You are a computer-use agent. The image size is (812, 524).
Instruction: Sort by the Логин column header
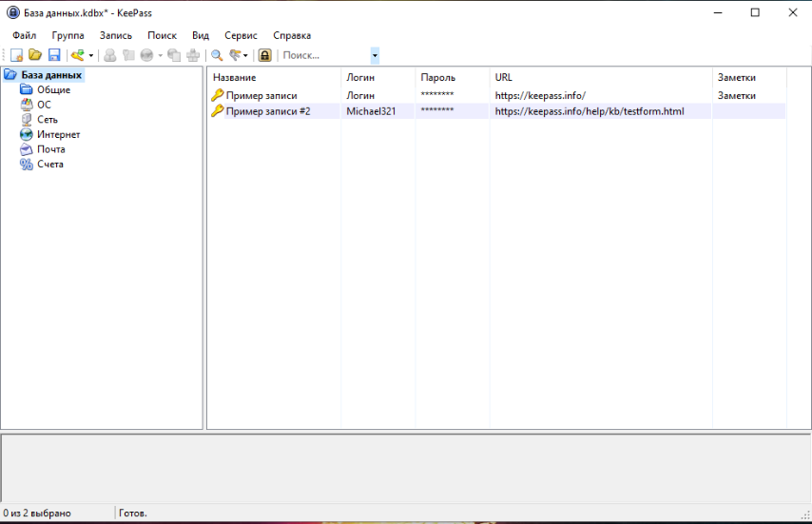[378, 78]
